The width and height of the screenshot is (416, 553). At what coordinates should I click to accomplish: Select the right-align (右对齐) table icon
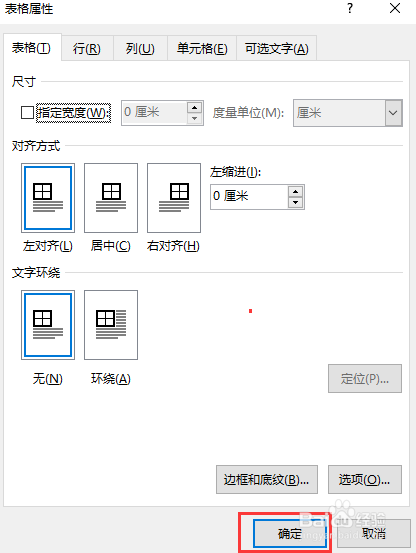[174, 198]
